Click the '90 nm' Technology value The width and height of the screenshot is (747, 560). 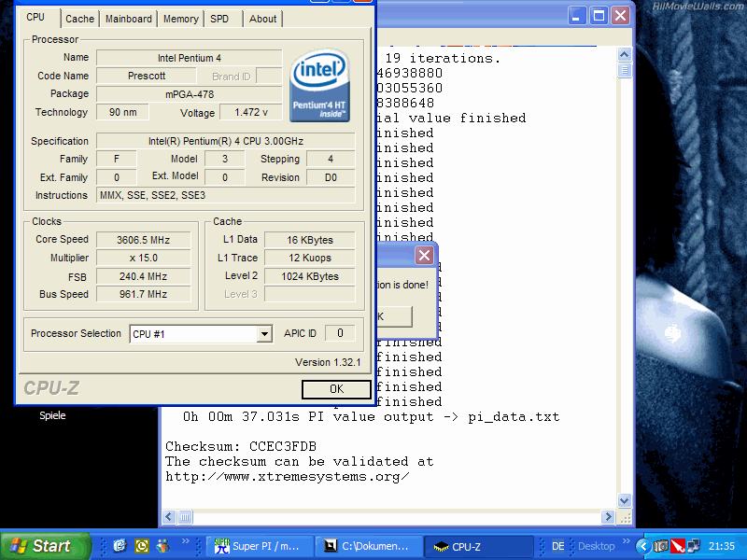(122, 112)
